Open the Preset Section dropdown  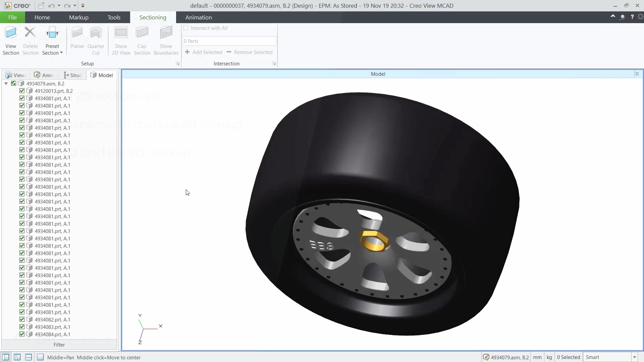click(52, 50)
